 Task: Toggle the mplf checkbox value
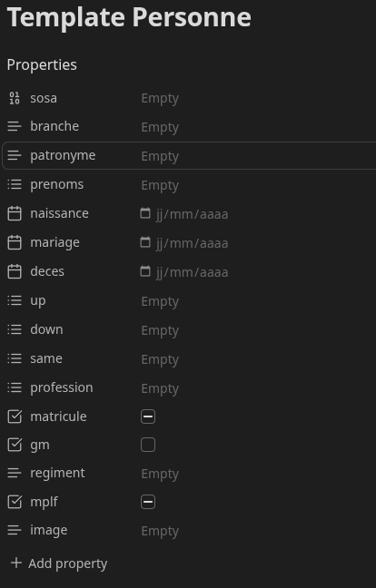pos(148,502)
